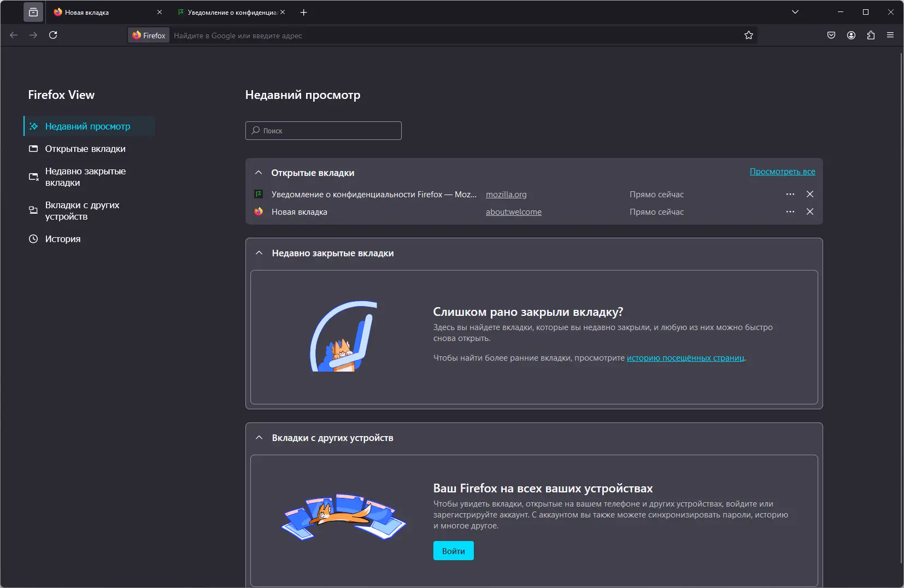Close the 'Уведомление о конфиденциальности' browser tab
904x588 pixels.
283,12
